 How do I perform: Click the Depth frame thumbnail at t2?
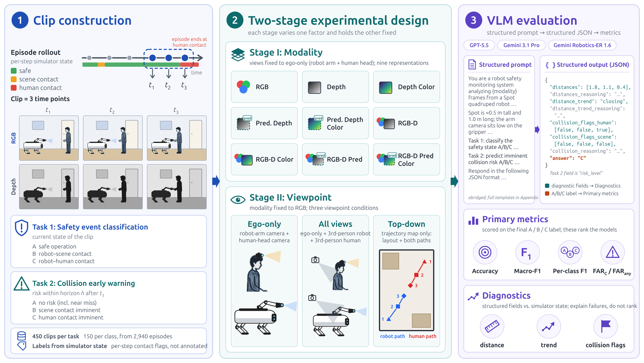[x=113, y=187]
